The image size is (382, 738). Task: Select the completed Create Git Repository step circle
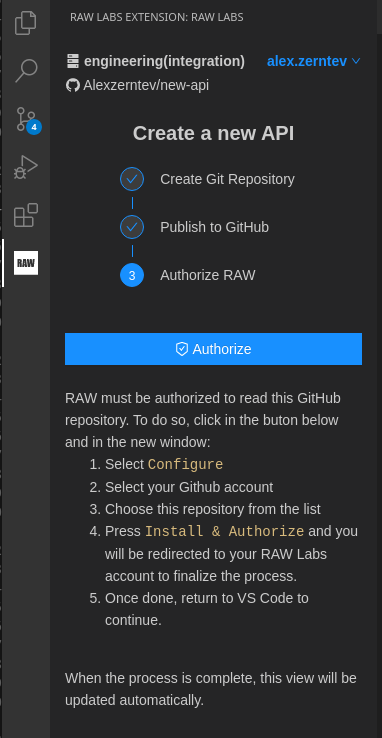tap(132, 179)
